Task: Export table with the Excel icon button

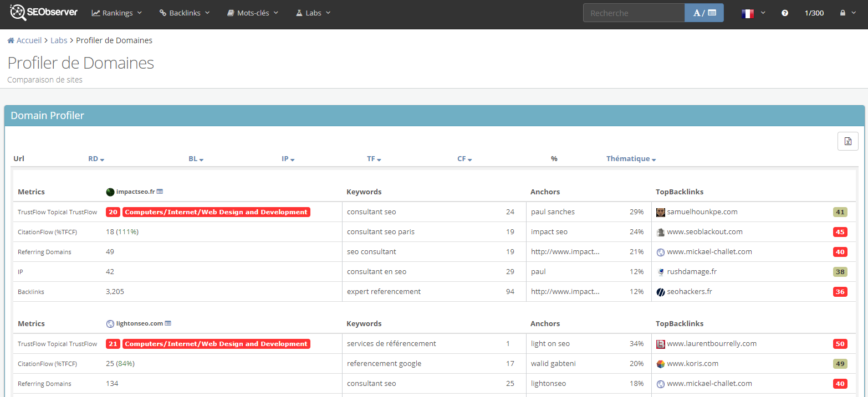Action: coord(847,141)
